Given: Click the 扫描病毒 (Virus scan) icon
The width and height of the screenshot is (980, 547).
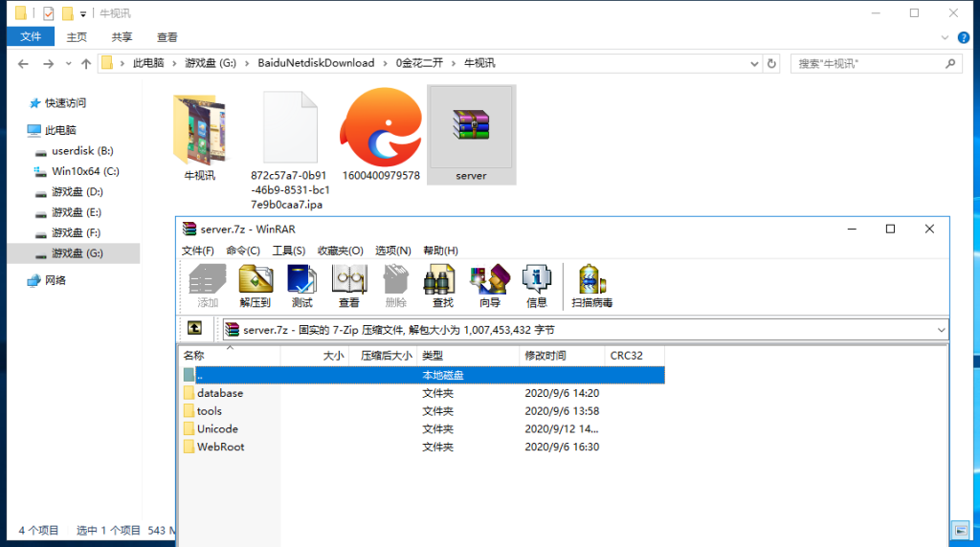Looking at the screenshot, I should pos(591,286).
